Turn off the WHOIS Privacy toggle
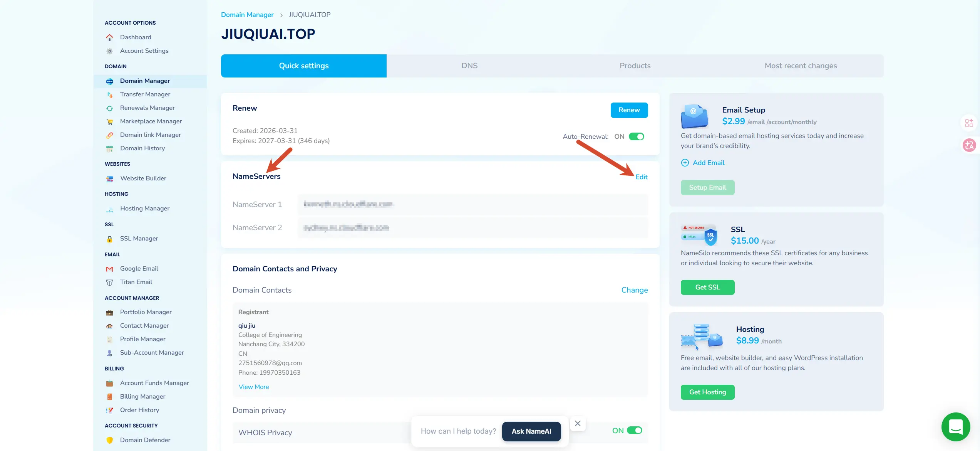 (635, 431)
